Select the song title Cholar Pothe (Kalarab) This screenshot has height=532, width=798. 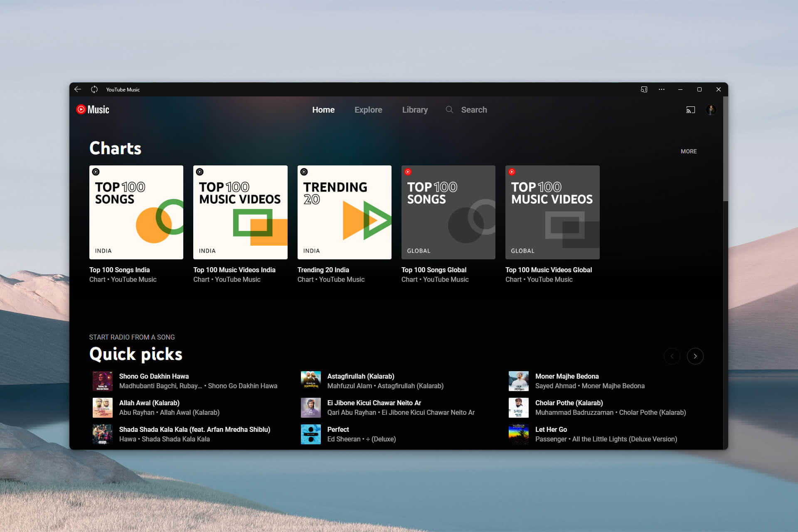569,403
